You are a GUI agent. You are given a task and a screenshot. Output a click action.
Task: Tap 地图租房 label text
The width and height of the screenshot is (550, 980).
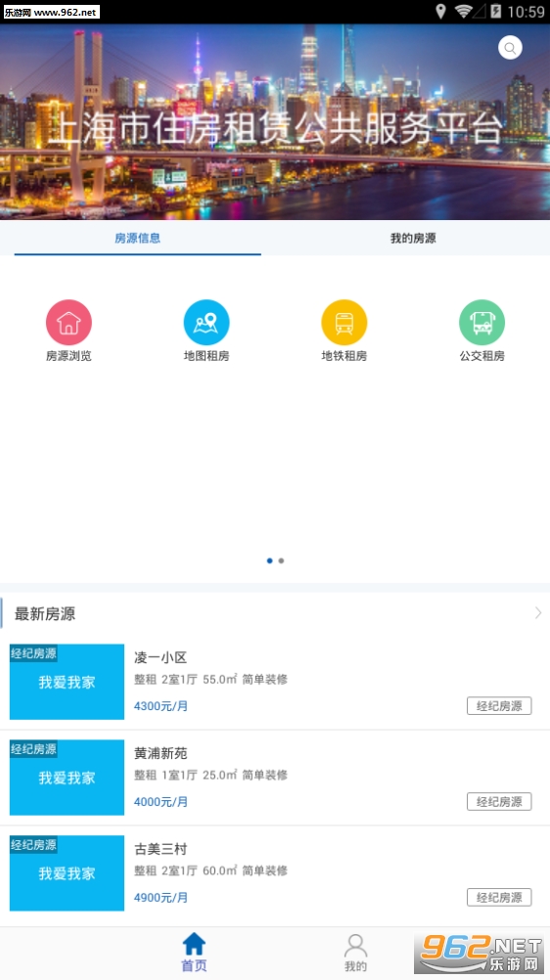pyautogui.click(x=206, y=356)
